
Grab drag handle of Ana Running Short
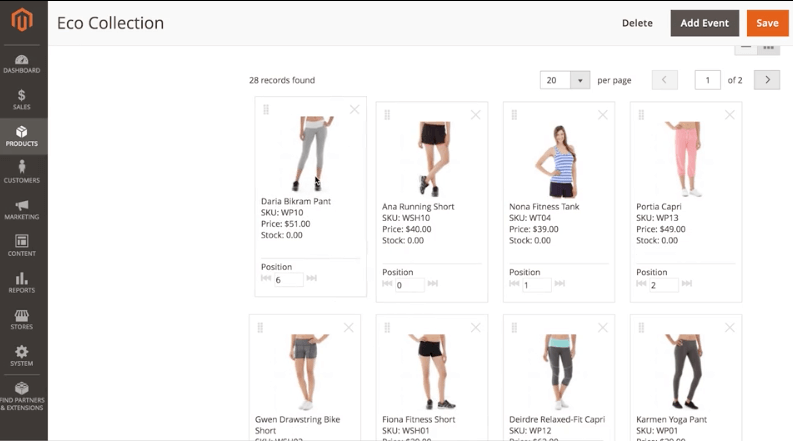pyautogui.click(x=387, y=115)
